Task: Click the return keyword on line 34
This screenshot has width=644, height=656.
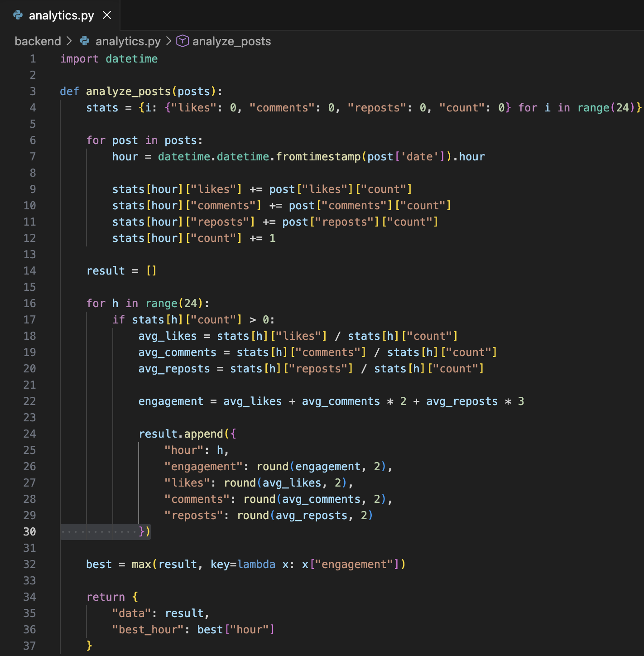Action: 106,597
